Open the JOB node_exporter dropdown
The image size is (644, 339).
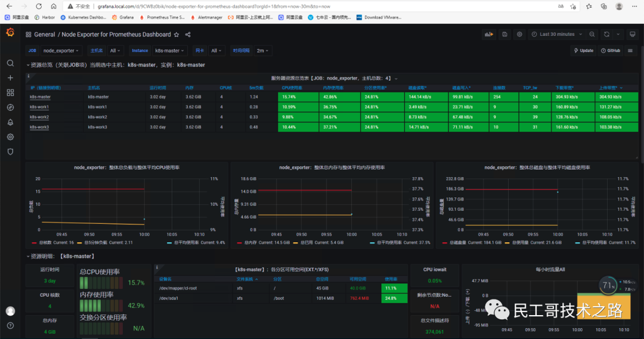coord(61,51)
